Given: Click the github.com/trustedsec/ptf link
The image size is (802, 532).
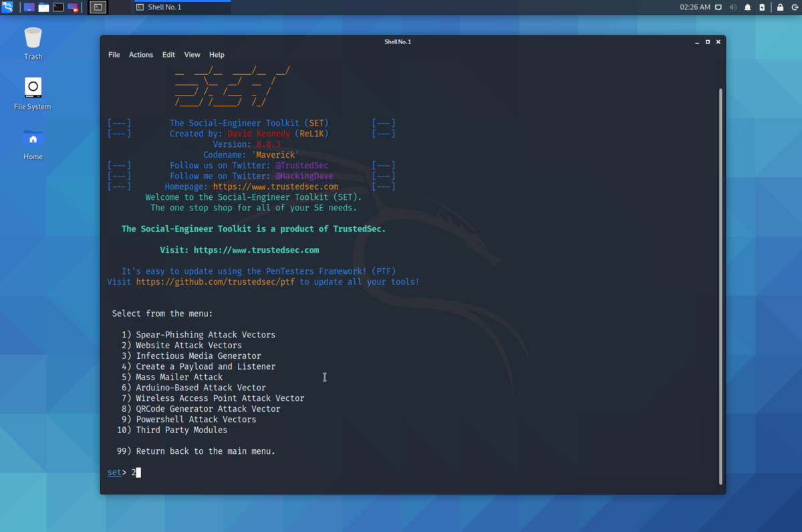Looking at the screenshot, I should (215, 282).
